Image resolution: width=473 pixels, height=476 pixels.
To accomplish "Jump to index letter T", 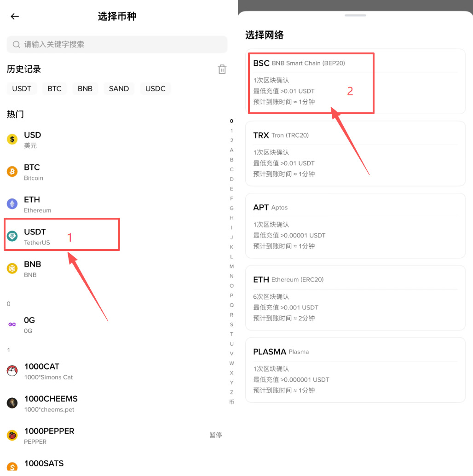I will (x=231, y=334).
